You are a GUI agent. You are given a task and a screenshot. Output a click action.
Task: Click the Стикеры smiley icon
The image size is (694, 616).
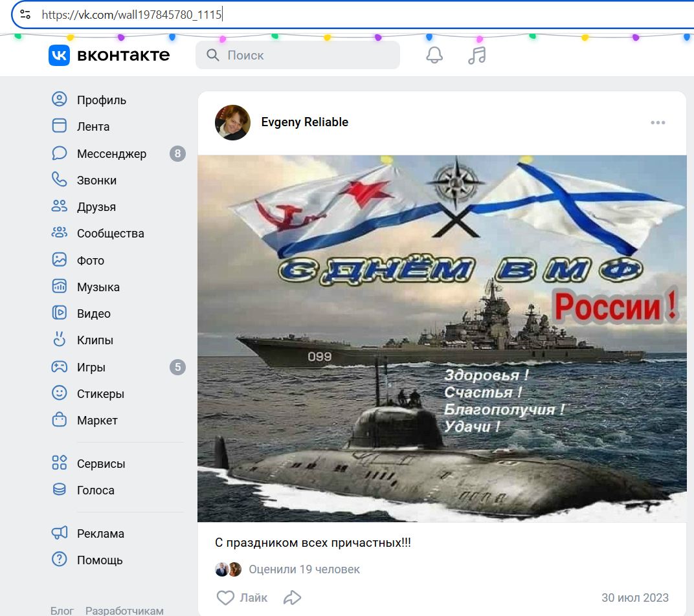(59, 393)
